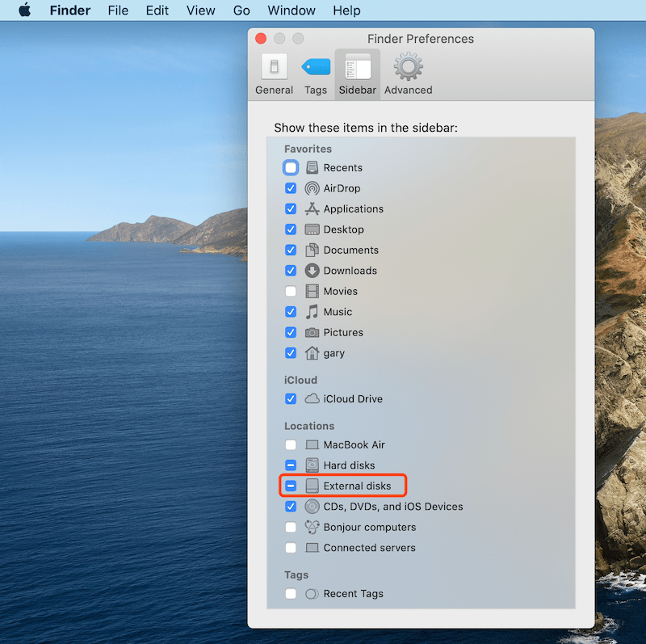646x644 pixels.
Task: Click the 'Connected servers' label
Action: [370, 548]
